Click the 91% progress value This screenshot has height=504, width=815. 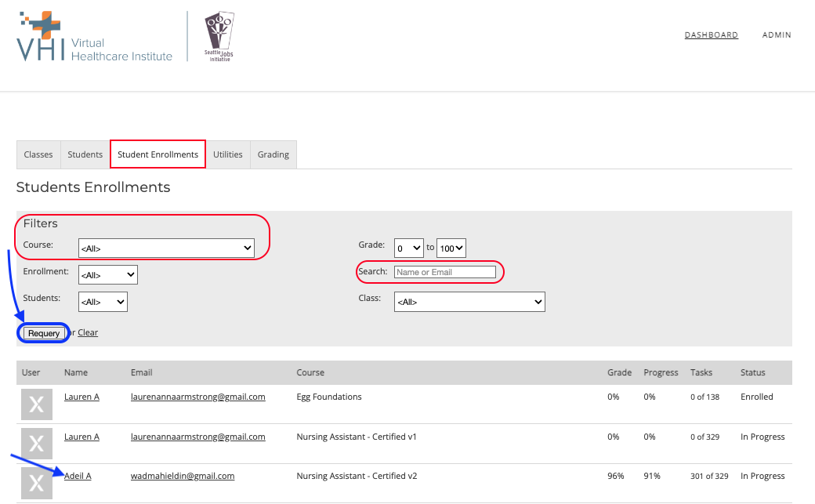(x=652, y=476)
